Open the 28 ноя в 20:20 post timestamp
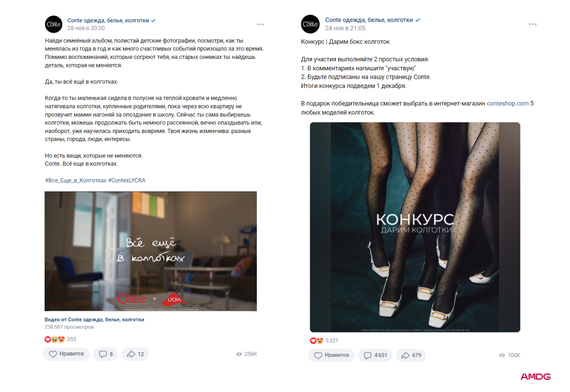Viewport: 570px width, 392px height. point(86,29)
